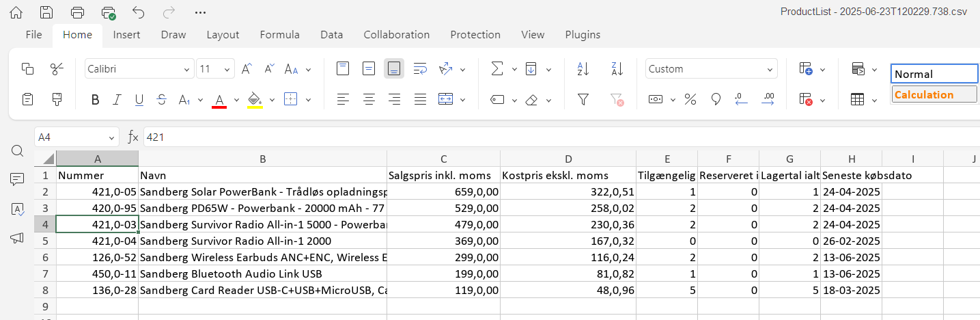980x320 pixels.
Task: Click the Save icon in title bar
Action: tap(46, 12)
